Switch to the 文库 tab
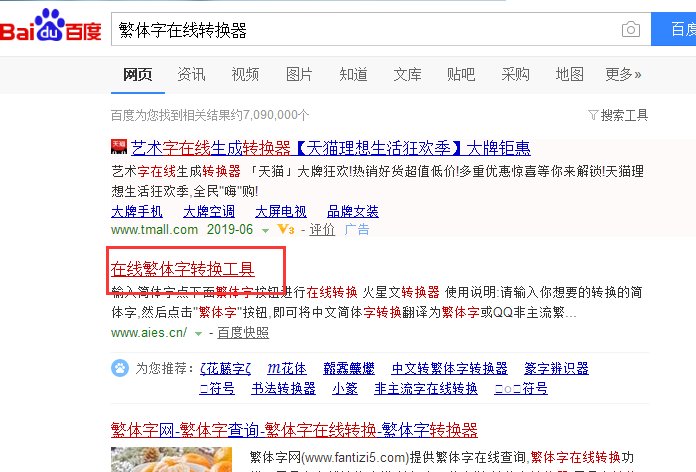The height and width of the screenshot is (472, 696). point(407,74)
